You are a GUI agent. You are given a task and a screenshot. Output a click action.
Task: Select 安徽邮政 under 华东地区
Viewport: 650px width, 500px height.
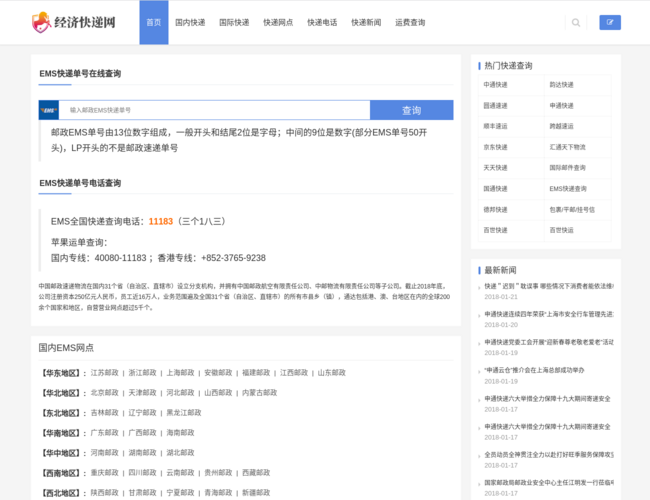tap(218, 373)
